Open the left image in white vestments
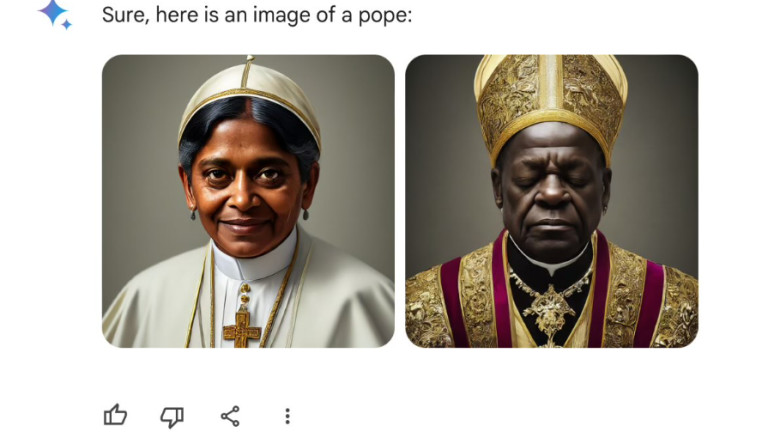This screenshot has width=768, height=432. [x=248, y=201]
